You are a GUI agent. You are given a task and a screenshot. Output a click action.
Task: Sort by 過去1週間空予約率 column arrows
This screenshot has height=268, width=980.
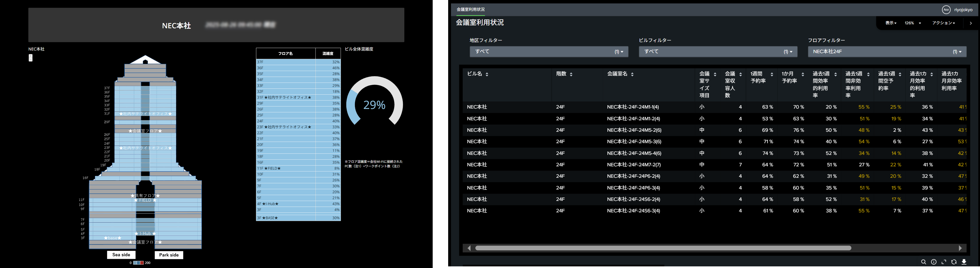tap(900, 74)
